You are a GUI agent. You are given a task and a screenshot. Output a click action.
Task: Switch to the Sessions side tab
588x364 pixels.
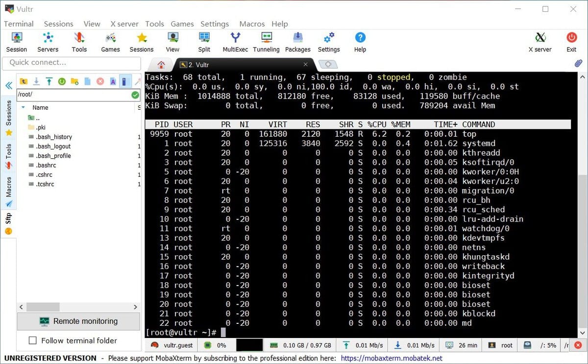click(8, 115)
